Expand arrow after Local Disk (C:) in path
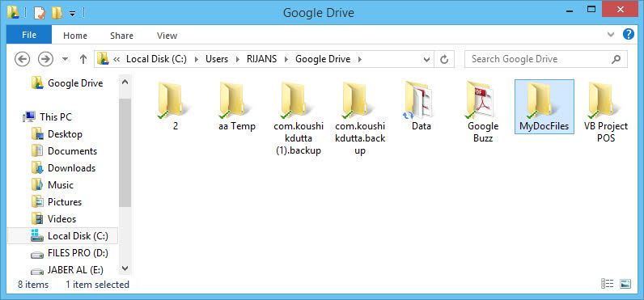The image size is (644, 300). tap(197, 60)
